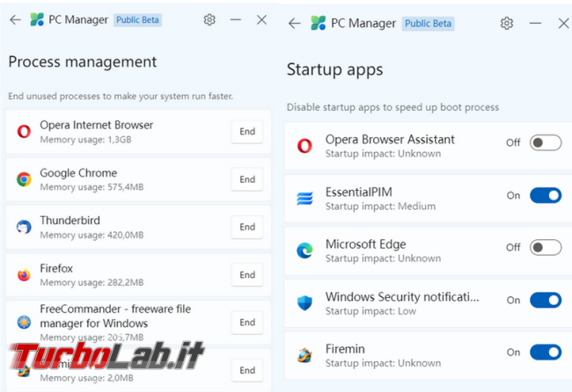Image resolution: width=572 pixels, height=392 pixels.
Task: End the Opera Internet Browser process
Action: 247,132
